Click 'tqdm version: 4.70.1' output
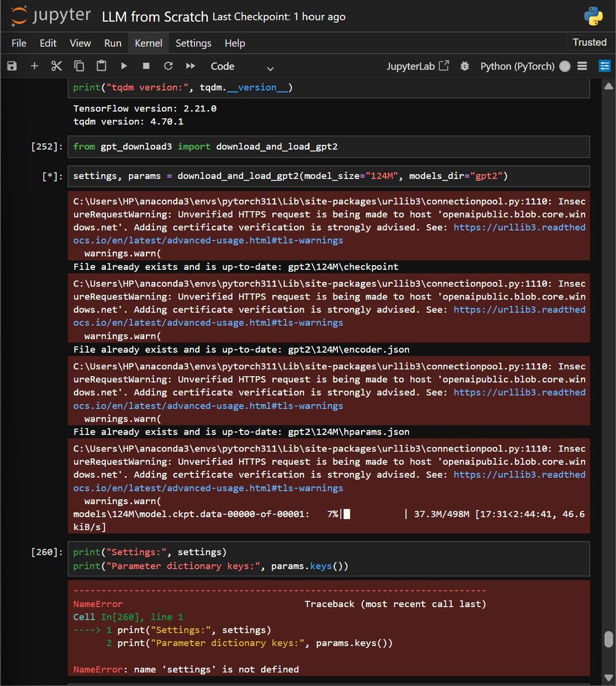Screen dimensions: 616x686 pyautogui.click(x=128, y=122)
